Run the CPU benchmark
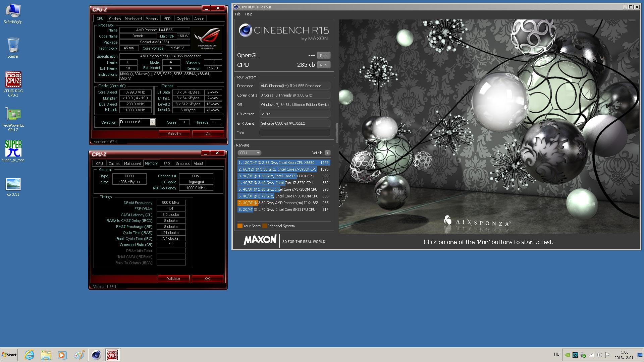 click(323, 65)
